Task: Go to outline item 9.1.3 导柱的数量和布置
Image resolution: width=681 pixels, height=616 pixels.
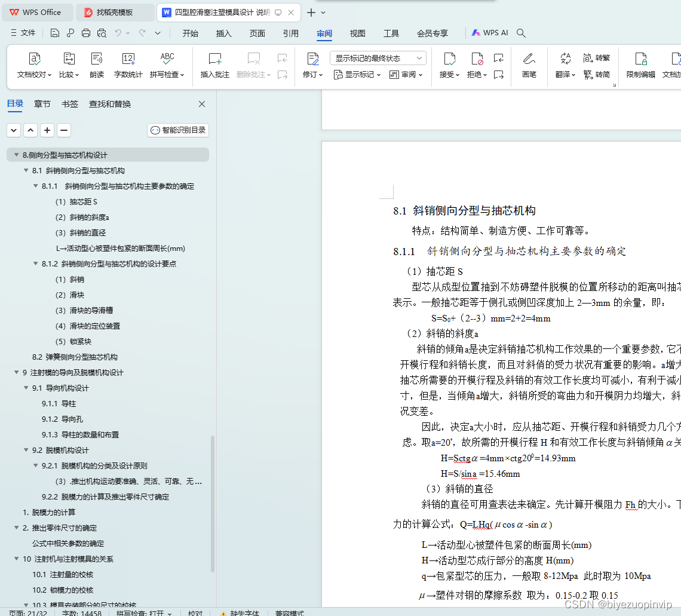Action: pyautogui.click(x=81, y=434)
